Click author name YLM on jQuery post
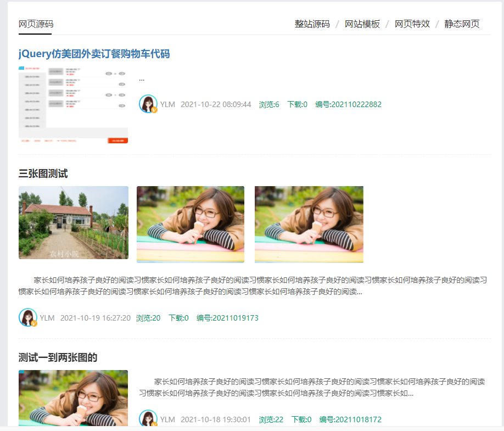 (x=167, y=104)
